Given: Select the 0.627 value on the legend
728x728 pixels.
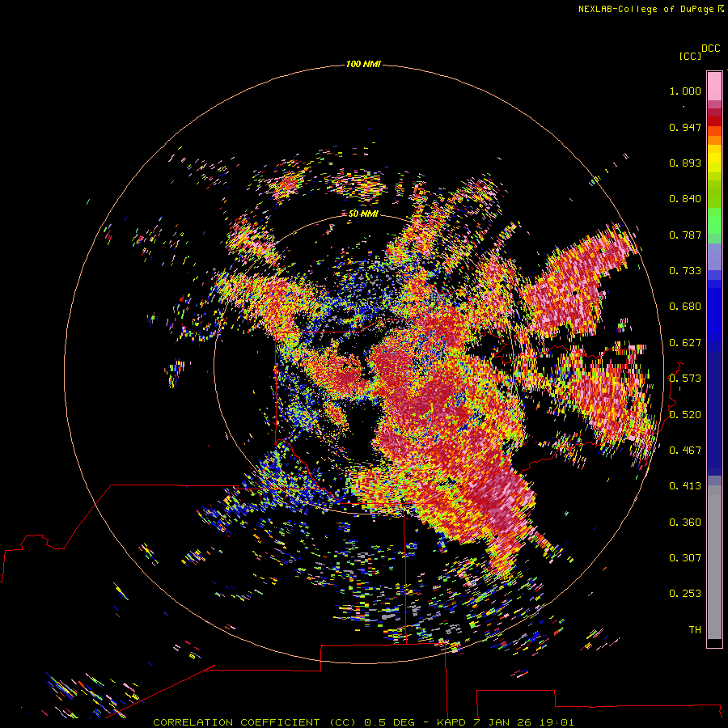Looking at the screenshot, I should pos(685,343).
